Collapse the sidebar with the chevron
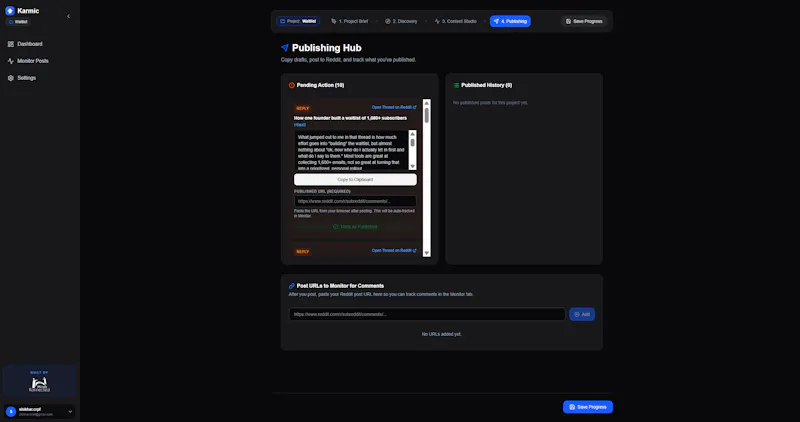 point(68,16)
